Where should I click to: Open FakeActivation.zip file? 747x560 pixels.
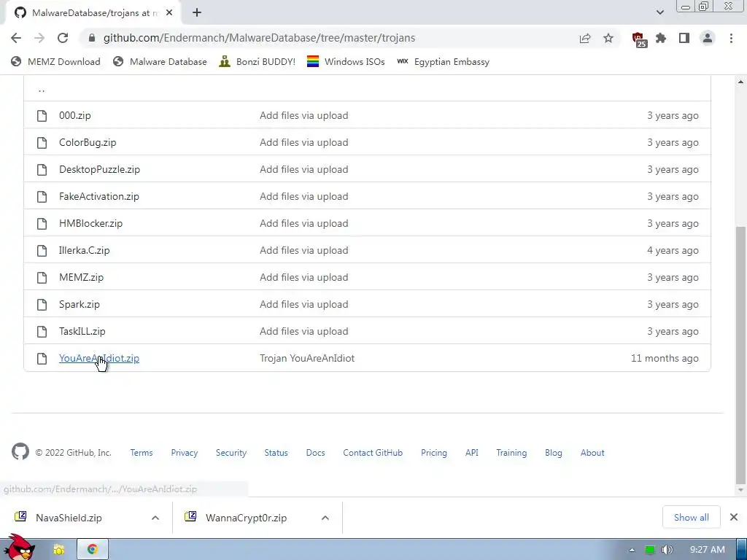[x=99, y=197]
